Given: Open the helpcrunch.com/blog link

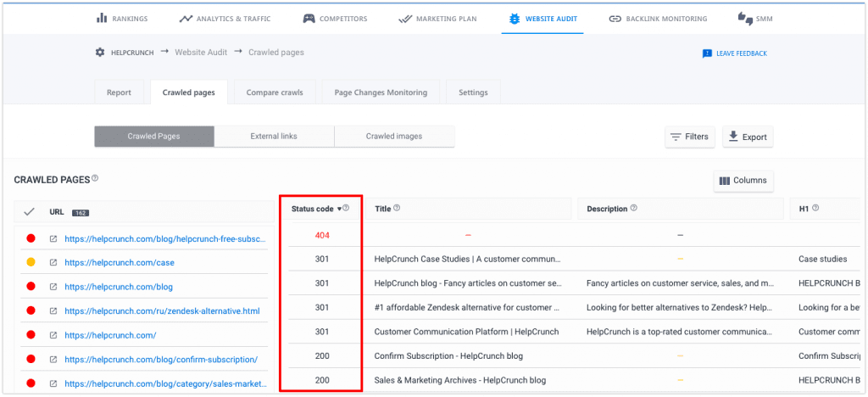Looking at the screenshot, I should point(119,287).
